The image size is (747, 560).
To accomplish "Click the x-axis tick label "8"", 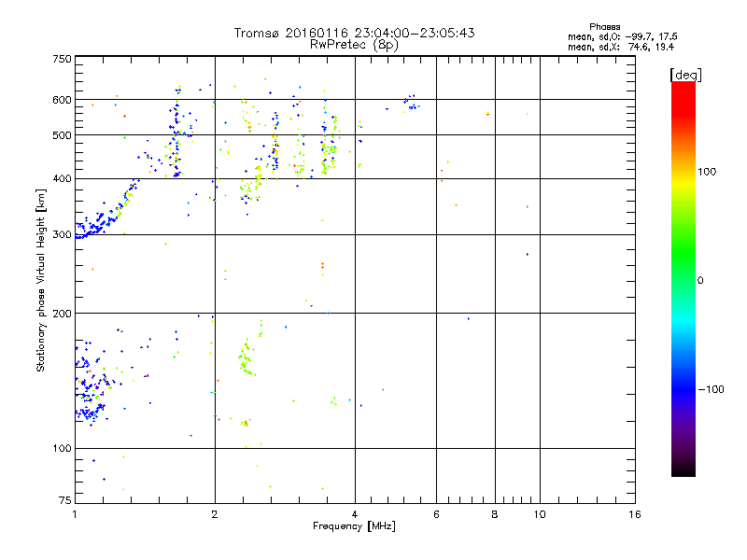I will click(495, 514).
